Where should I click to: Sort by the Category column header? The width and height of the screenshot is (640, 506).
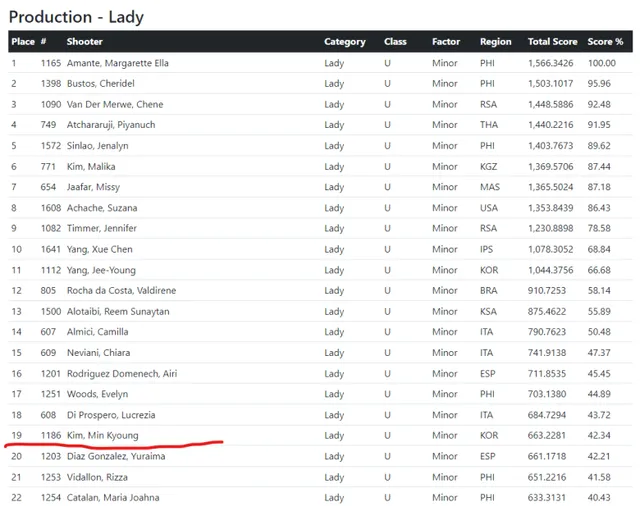click(345, 42)
